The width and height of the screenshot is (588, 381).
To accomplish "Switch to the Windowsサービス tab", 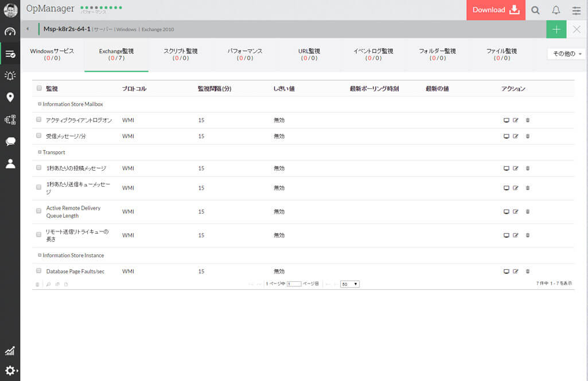I will (52, 54).
